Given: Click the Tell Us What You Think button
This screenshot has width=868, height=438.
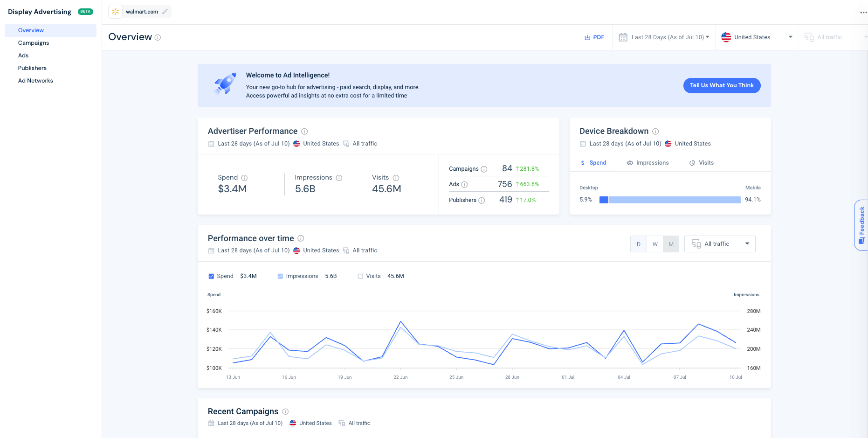Looking at the screenshot, I should (x=722, y=85).
